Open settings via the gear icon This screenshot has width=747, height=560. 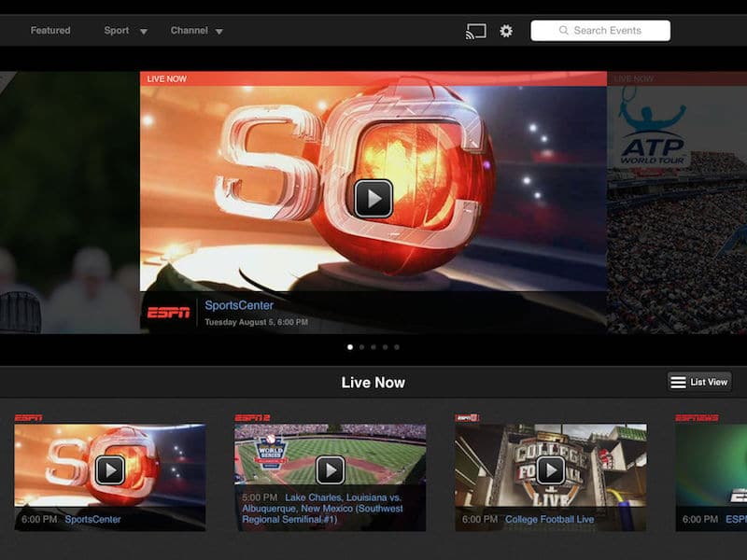[506, 31]
